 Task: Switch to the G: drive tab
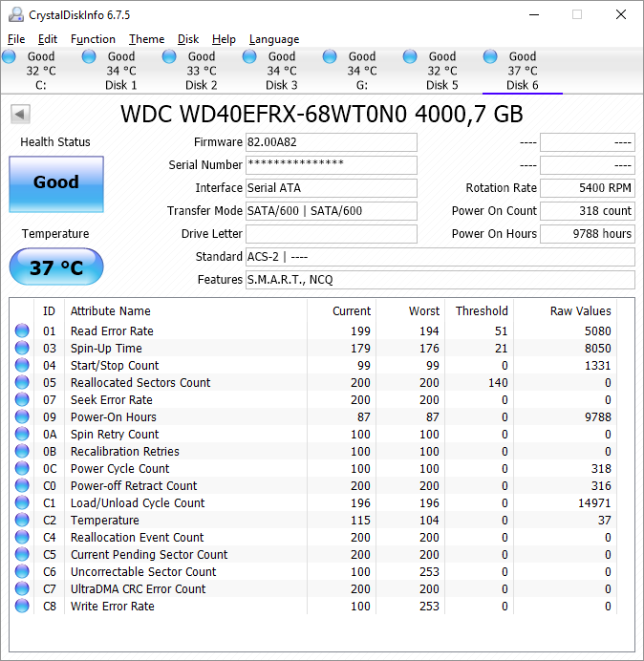[x=361, y=71]
